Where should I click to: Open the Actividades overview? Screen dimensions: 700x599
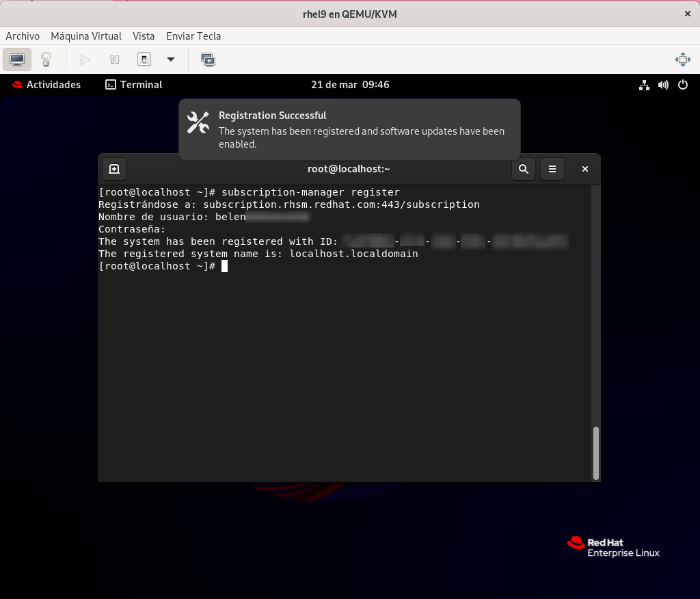(x=46, y=85)
